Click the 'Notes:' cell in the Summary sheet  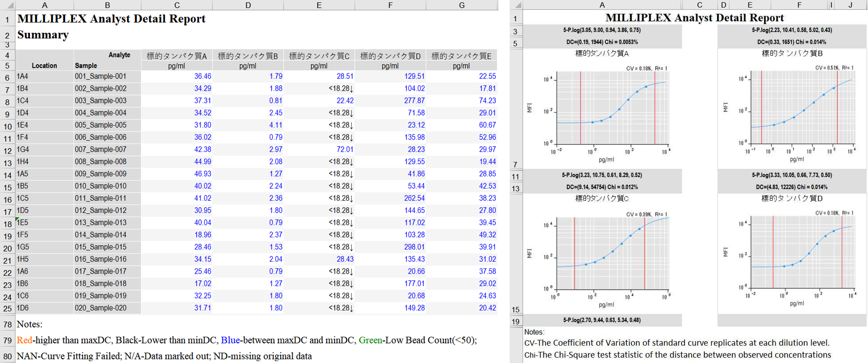(x=30, y=324)
